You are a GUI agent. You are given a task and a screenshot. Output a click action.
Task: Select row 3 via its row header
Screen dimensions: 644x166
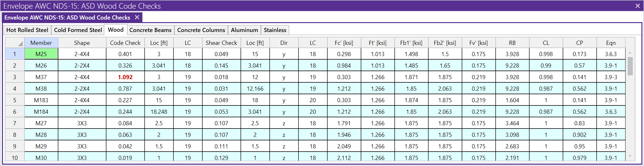[15, 77]
